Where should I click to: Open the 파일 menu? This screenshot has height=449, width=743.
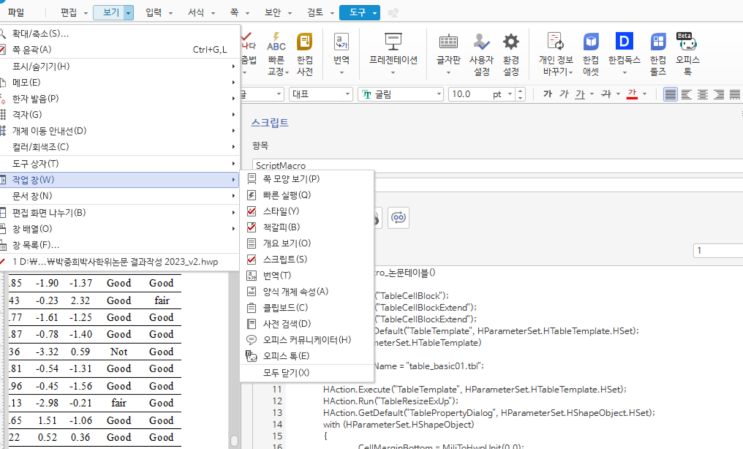pos(16,13)
